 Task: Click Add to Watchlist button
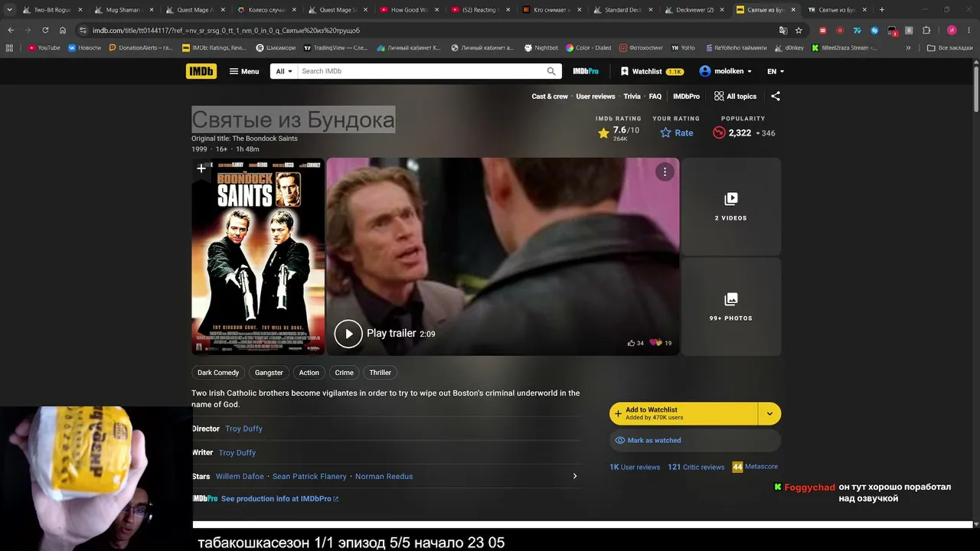point(684,414)
